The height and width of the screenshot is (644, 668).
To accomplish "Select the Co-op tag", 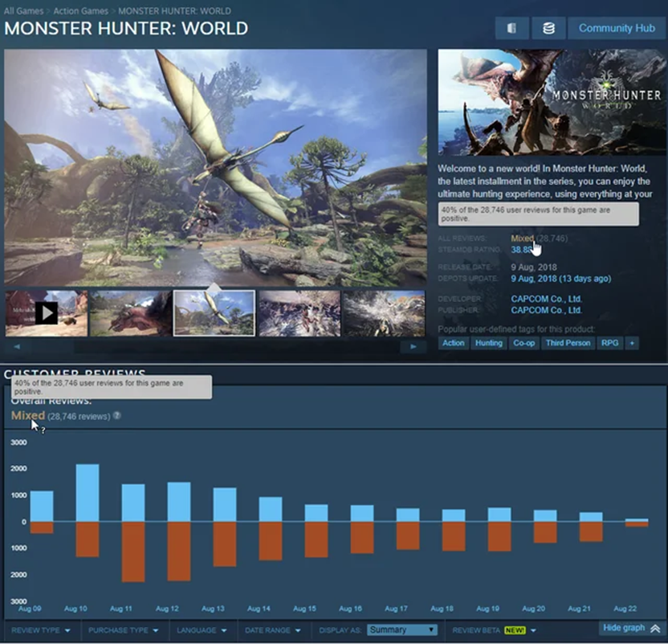I will pyautogui.click(x=524, y=343).
